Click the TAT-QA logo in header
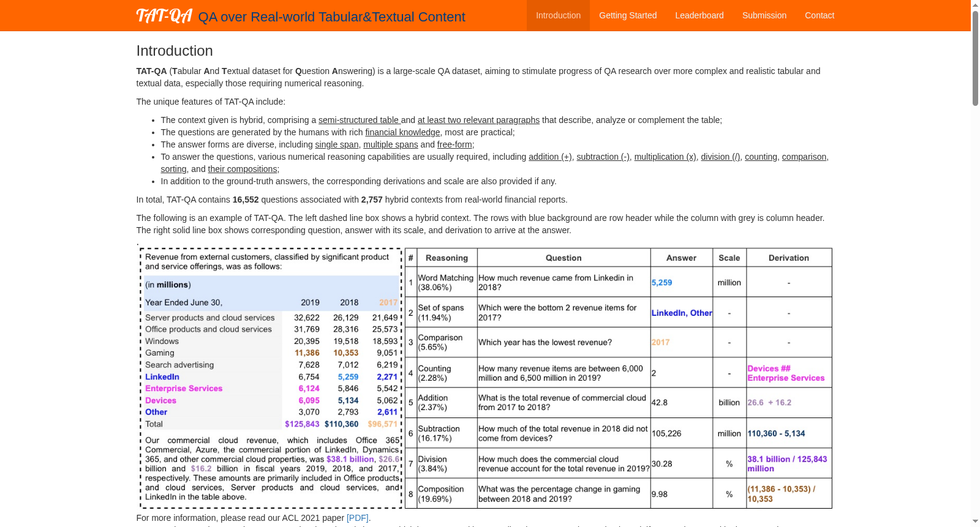980x527 pixels. (x=164, y=15)
